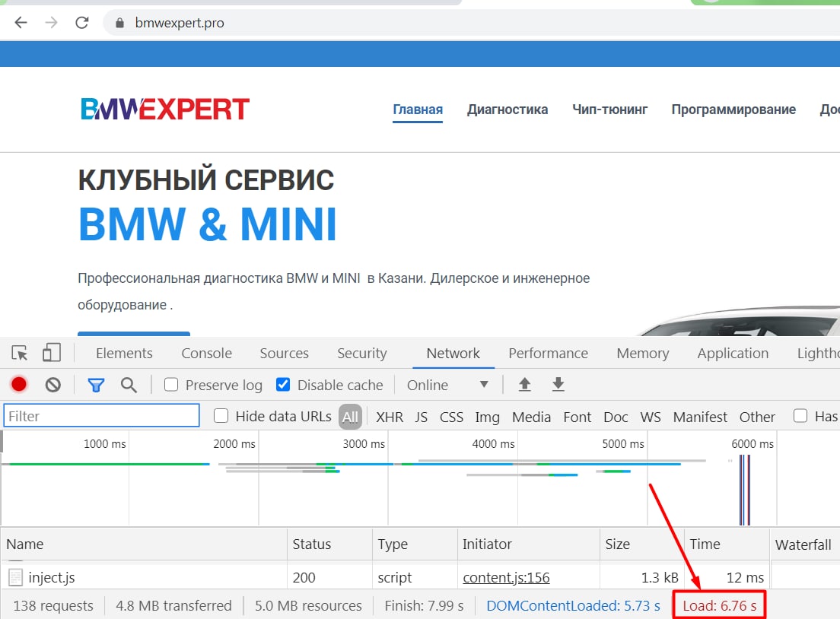Open the Application tab

(x=733, y=354)
